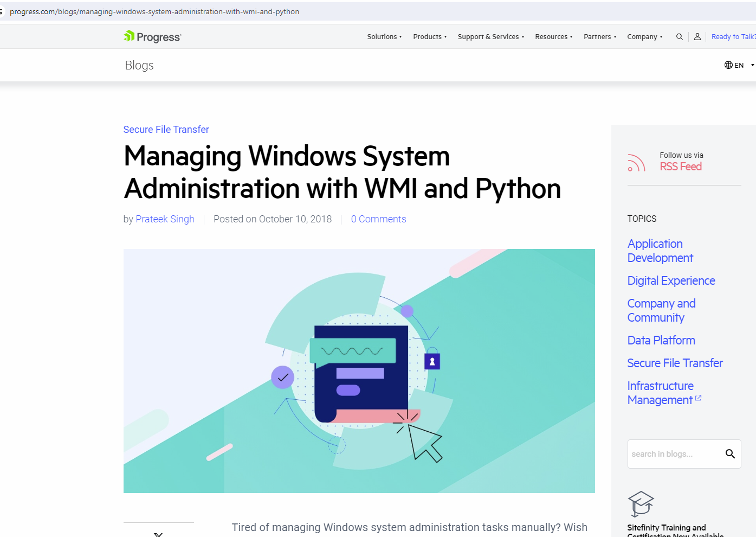The image size is (756, 537).
Task: Click the RSS feed icon
Action: pos(637,163)
